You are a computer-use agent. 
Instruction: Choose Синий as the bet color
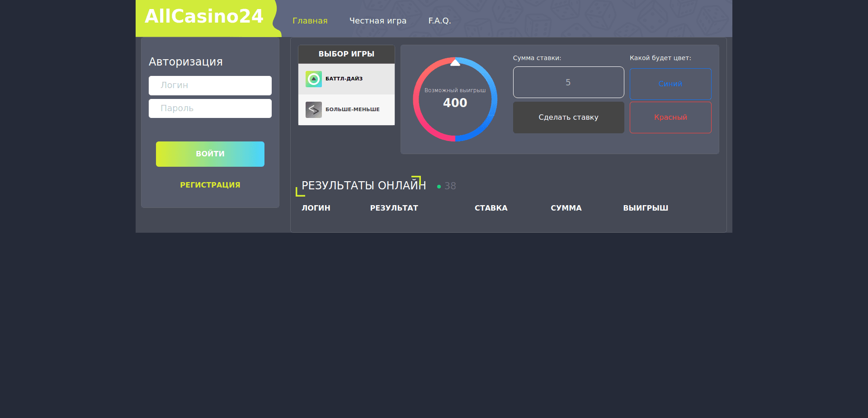coord(670,84)
